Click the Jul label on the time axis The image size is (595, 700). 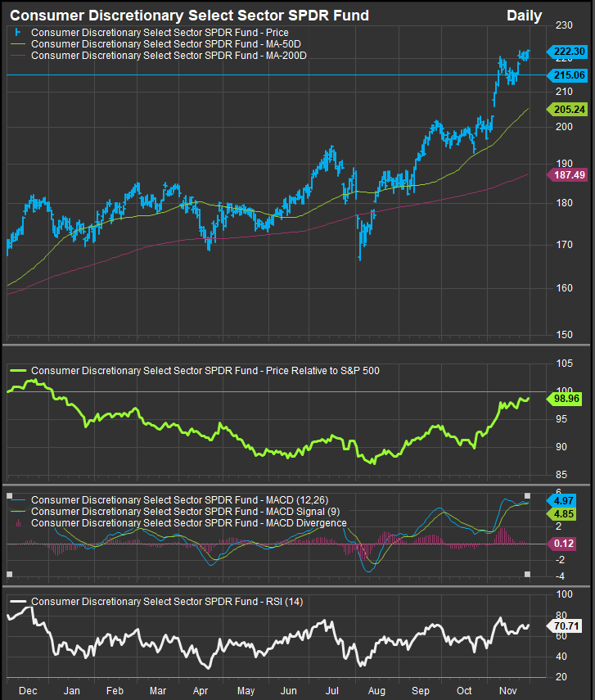(x=332, y=691)
